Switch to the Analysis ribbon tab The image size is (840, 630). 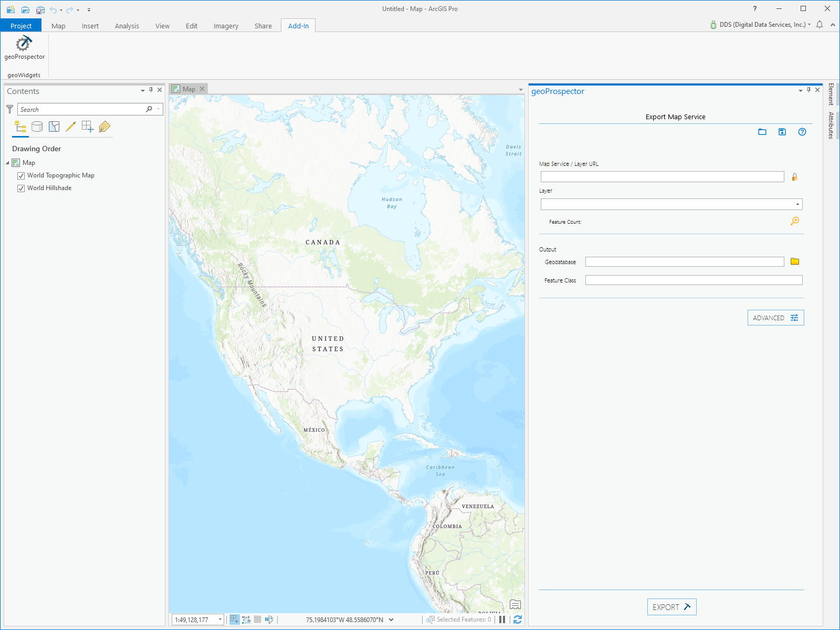coord(127,26)
